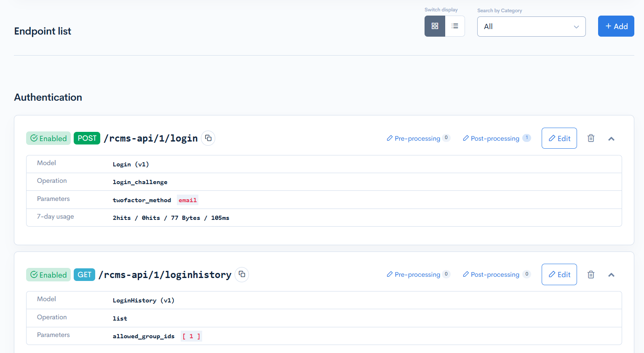644x353 pixels.
Task: Toggle Enabled status on the loginhistory endpoint
Action: point(48,274)
